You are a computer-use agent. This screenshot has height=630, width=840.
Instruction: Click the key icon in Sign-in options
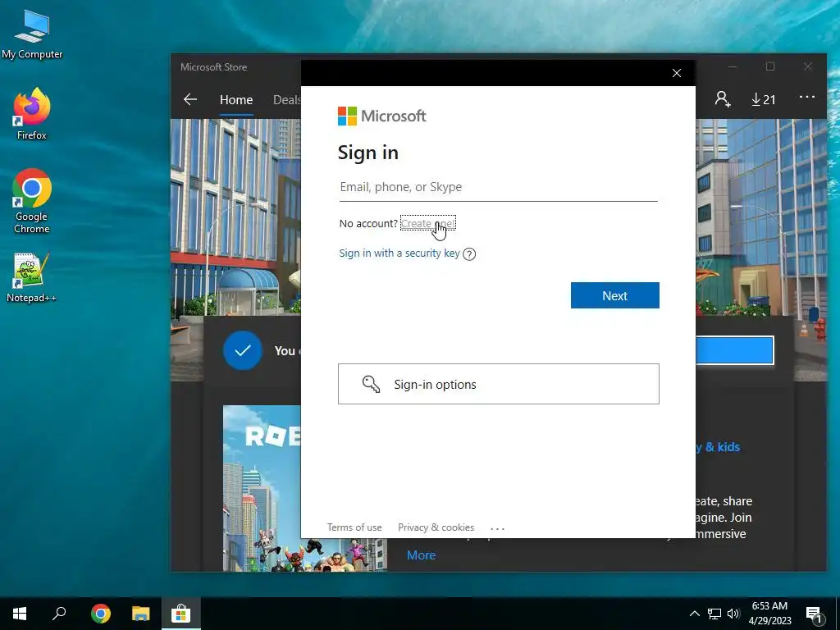[x=371, y=384]
